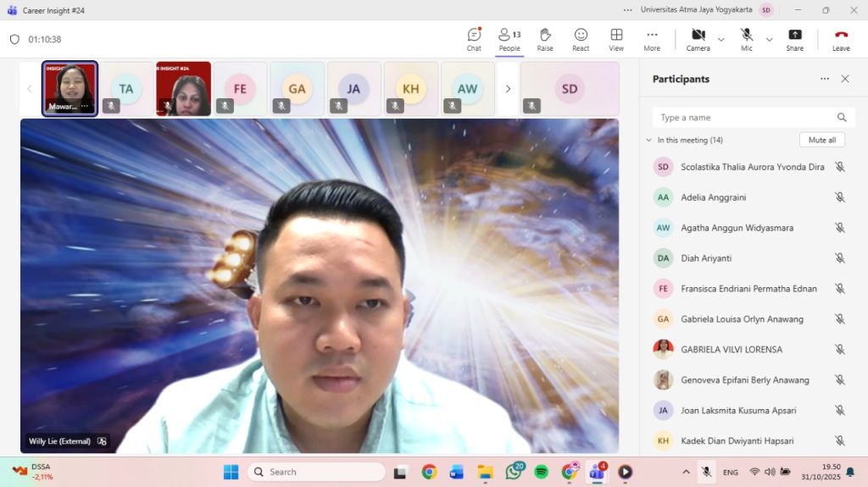Open the More actions menu
Viewport: 868px width, 487px height.
pos(652,38)
